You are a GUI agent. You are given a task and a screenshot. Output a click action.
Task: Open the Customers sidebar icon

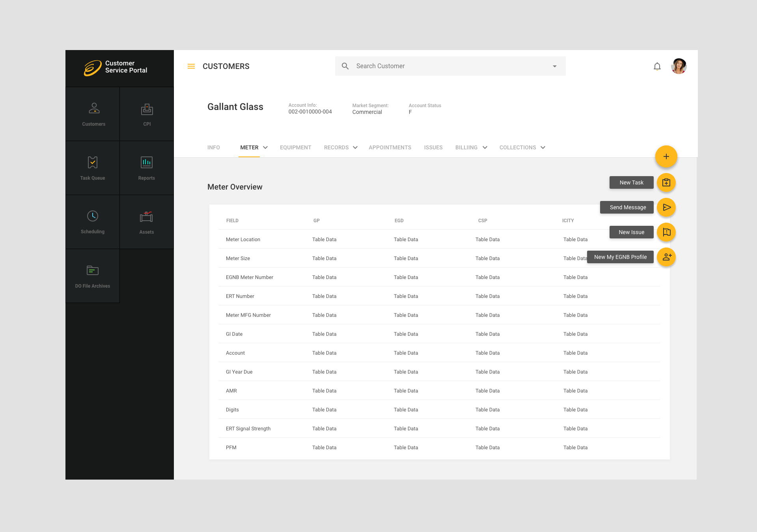94,108
